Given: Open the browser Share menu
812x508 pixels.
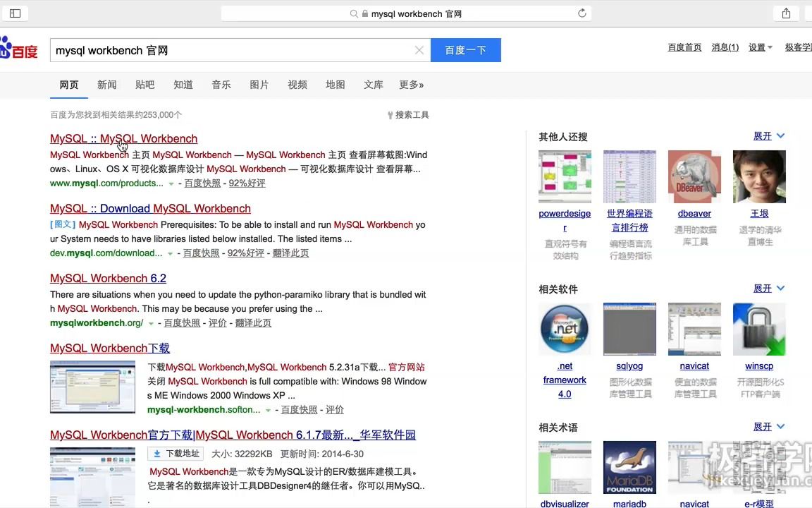Looking at the screenshot, I should (785, 13).
